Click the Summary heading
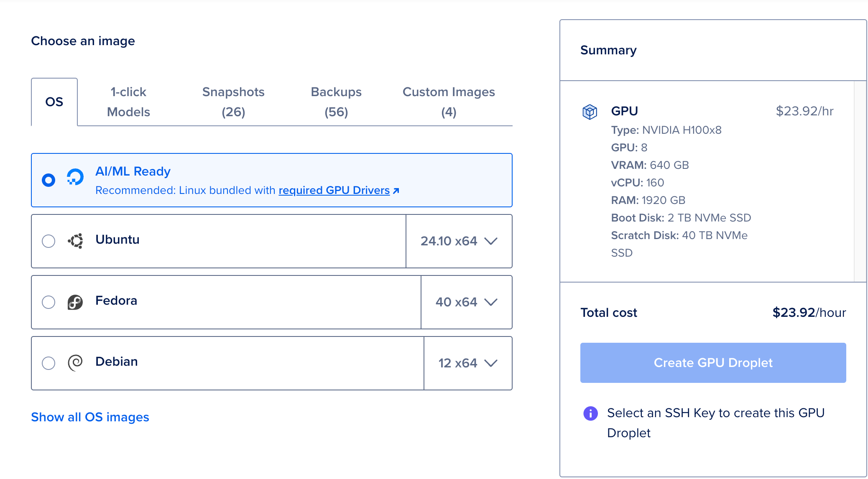Screen dimensions: 868x479 (608, 50)
